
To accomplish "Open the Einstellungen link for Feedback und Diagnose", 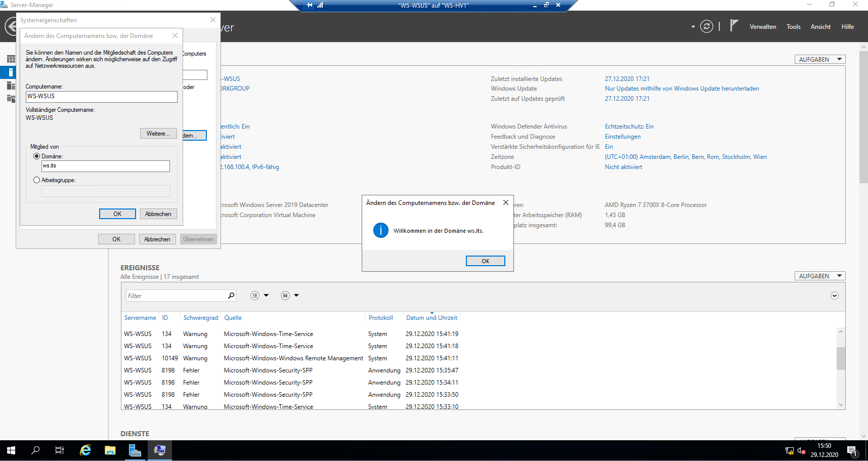I will (623, 137).
